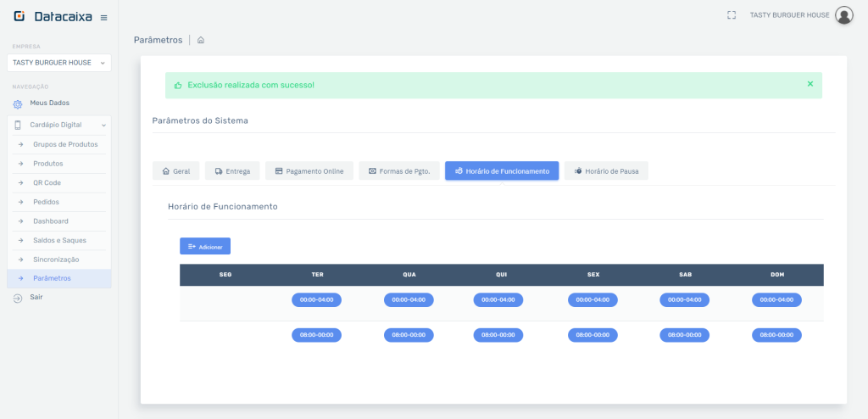868x419 pixels.
Task: Click Sair logout icon in sidebar
Action: click(18, 298)
